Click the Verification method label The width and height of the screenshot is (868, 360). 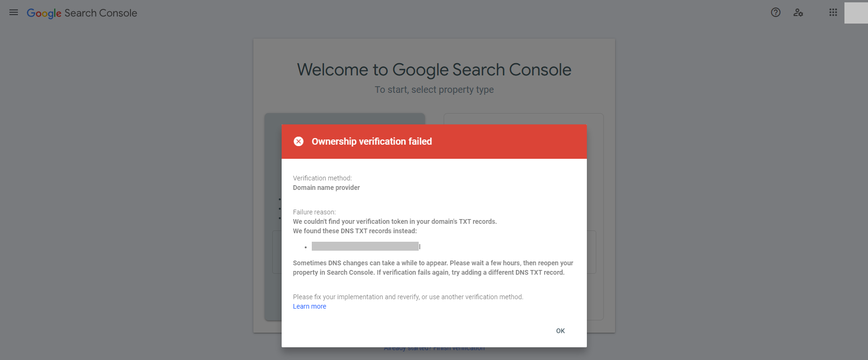point(322,178)
